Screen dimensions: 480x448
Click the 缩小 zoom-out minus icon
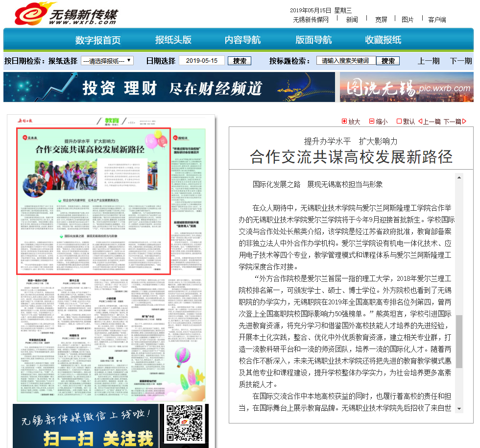click(x=372, y=122)
